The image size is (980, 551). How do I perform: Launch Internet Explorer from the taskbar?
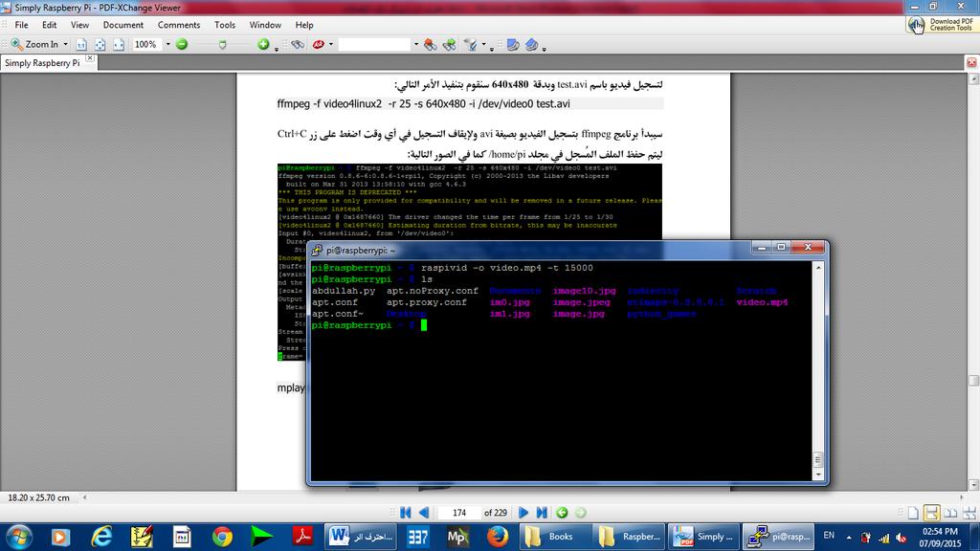[x=101, y=537]
